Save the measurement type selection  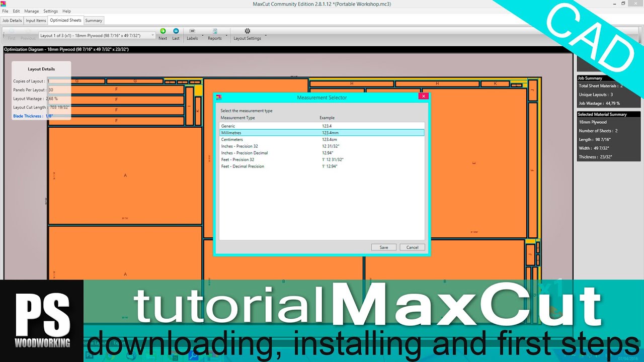[x=384, y=247]
